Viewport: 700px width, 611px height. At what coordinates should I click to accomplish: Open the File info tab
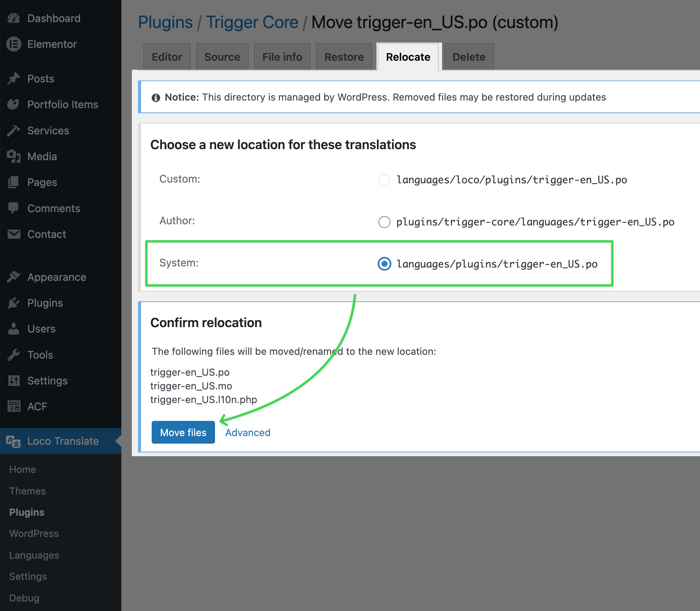282,57
